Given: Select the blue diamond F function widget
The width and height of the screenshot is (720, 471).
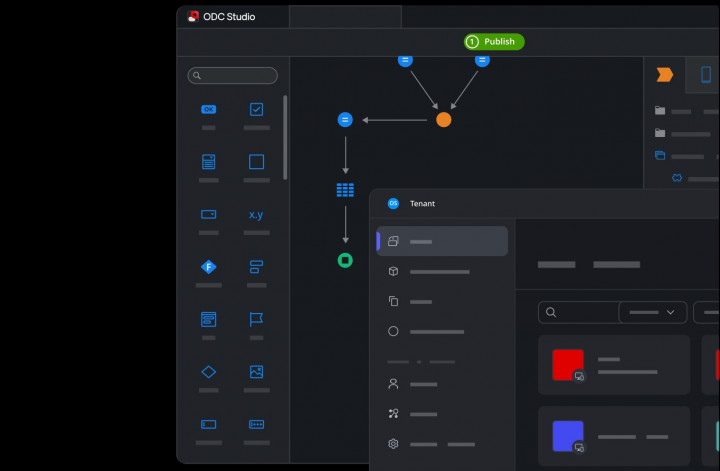Looking at the screenshot, I should coord(208,267).
